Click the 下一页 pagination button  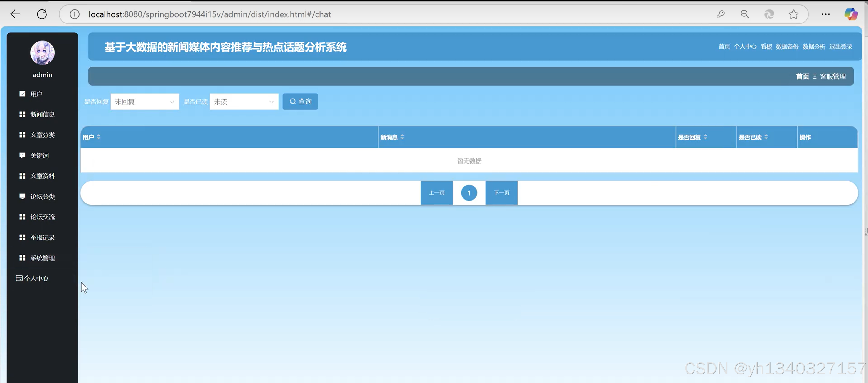coord(501,192)
